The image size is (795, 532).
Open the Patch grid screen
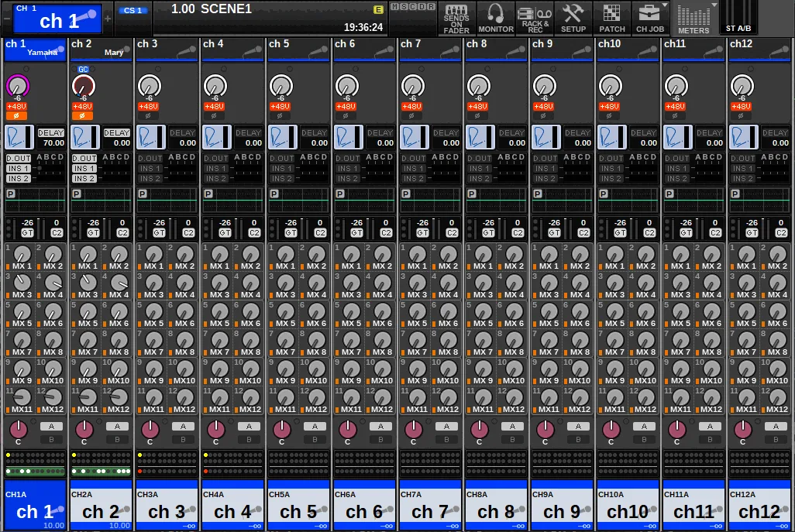tap(612, 19)
